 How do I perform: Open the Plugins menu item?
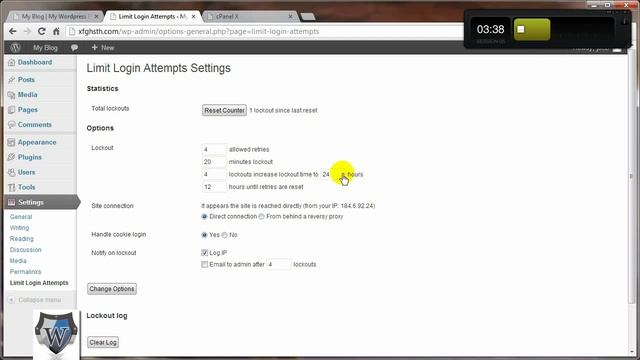click(x=29, y=157)
